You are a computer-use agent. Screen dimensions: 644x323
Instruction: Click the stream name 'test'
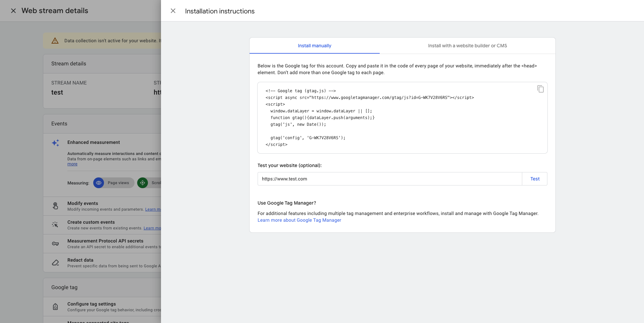click(57, 92)
